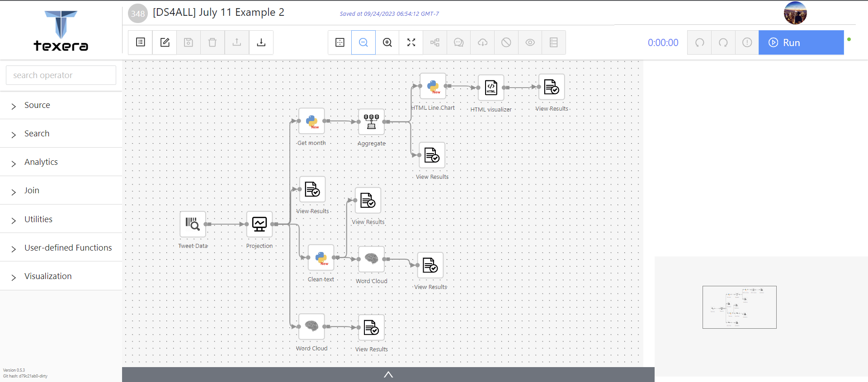
Task: Click the save workflow disk icon
Action: tap(189, 42)
